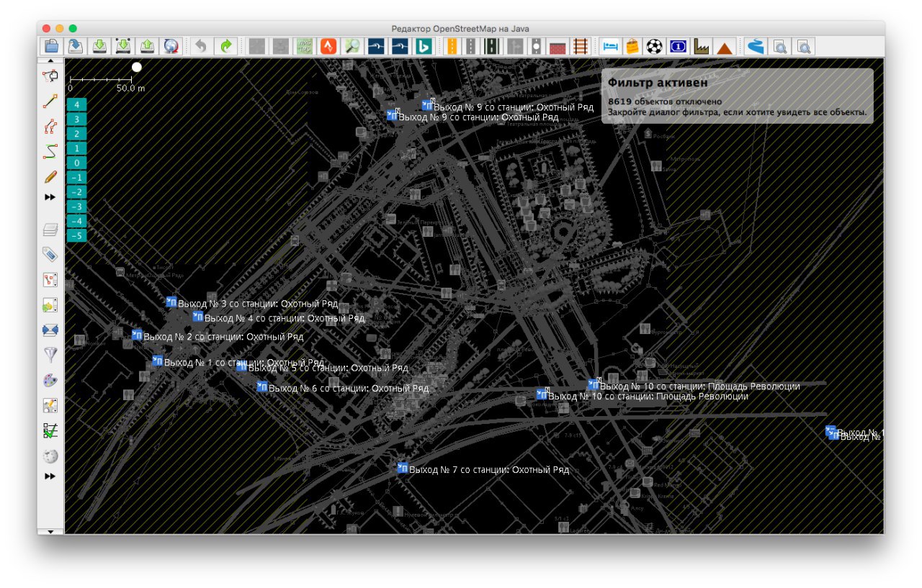
Task: Choose level 2 button
Action: (76, 134)
